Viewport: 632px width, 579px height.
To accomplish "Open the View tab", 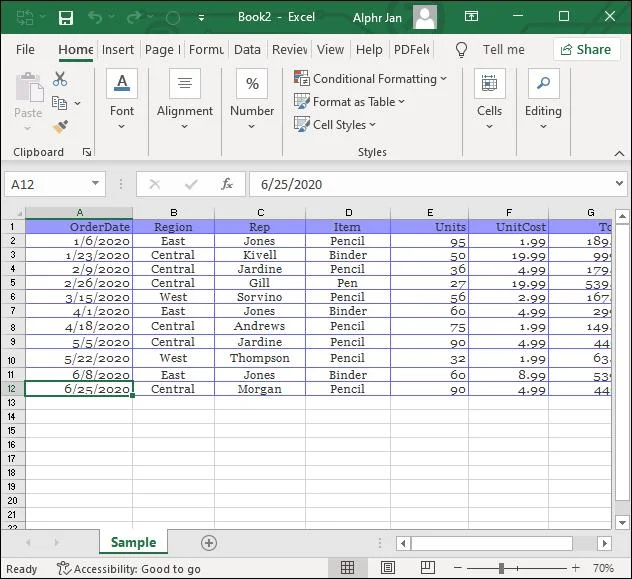I will point(330,50).
